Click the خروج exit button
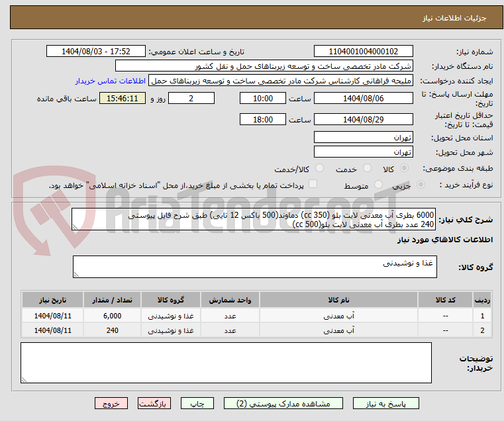504x421 pixels. 111,403
